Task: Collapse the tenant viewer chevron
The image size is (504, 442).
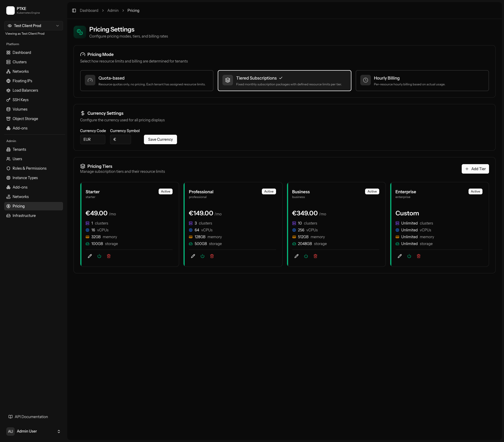Action: pos(57,25)
